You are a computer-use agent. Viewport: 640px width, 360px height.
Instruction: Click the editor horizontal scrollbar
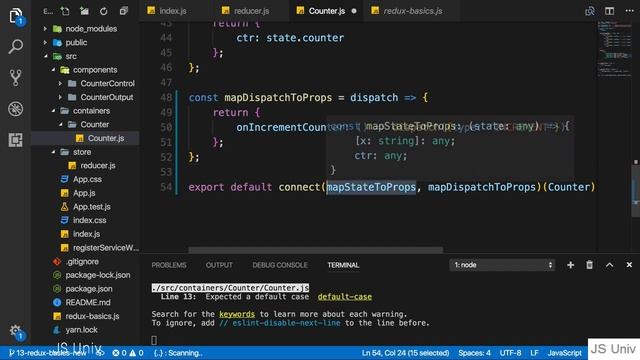tap(316, 249)
